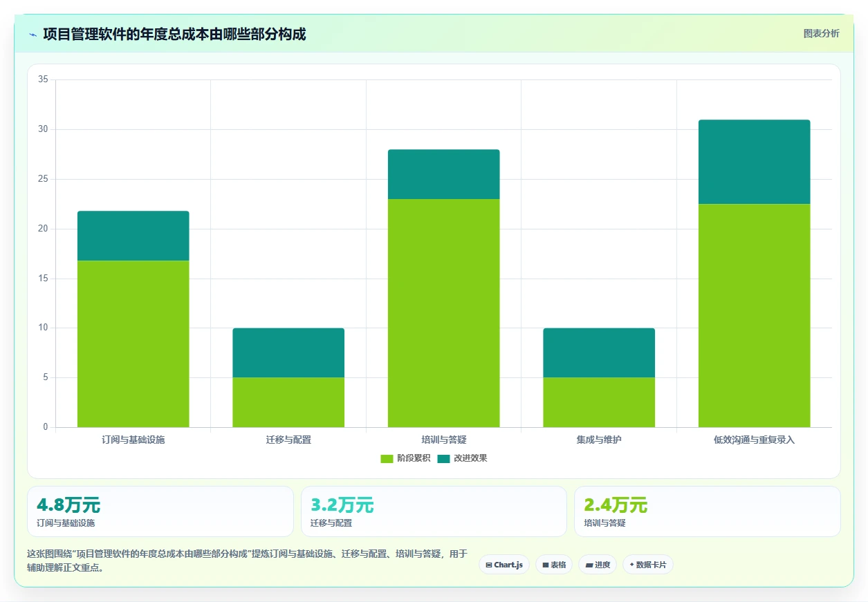The height and width of the screenshot is (602, 868).
Task: Click the description paragraph starting with 这张图围绕
Action: (248, 561)
